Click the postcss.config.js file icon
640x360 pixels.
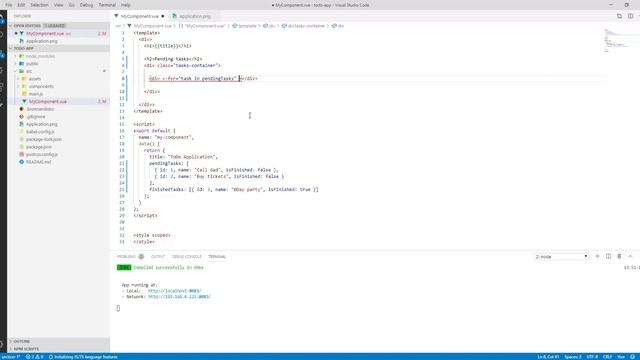tap(21, 154)
